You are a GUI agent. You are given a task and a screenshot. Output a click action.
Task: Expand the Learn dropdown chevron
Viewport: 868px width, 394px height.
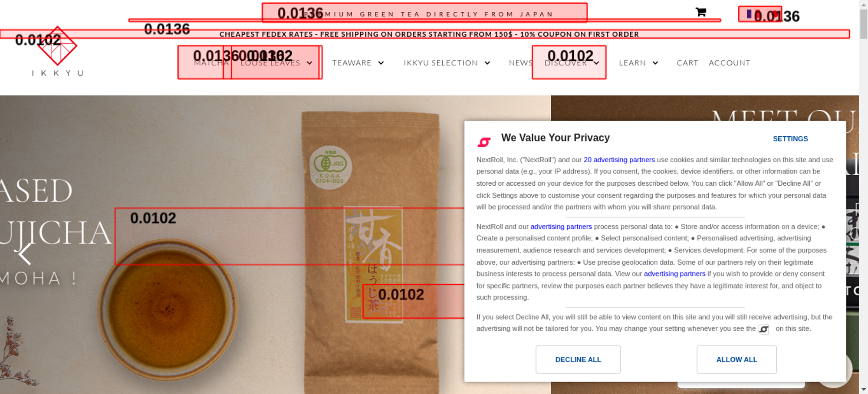tap(655, 63)
